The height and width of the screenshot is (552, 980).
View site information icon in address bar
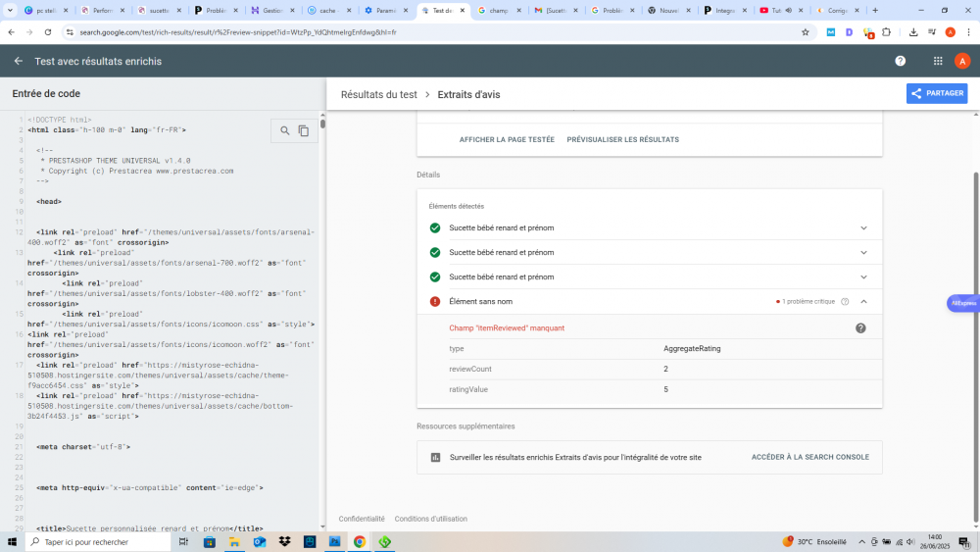point(70,32)
